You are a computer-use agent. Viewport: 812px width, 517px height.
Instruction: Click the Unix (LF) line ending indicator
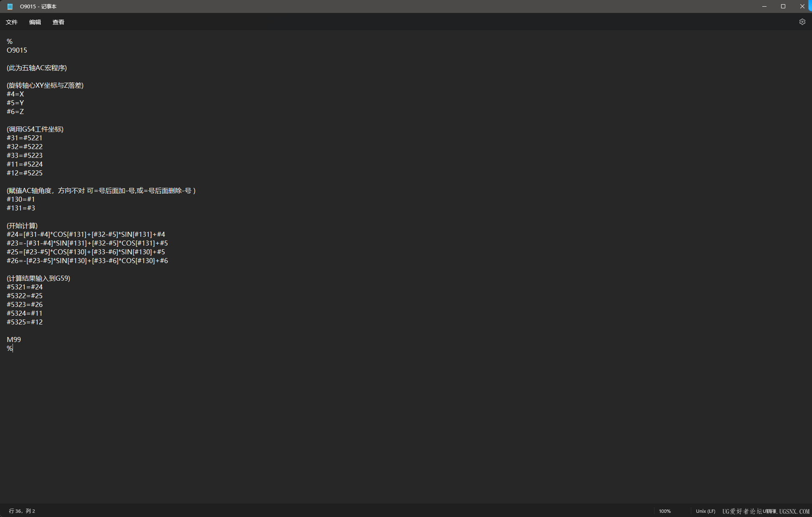pos(705,511)
